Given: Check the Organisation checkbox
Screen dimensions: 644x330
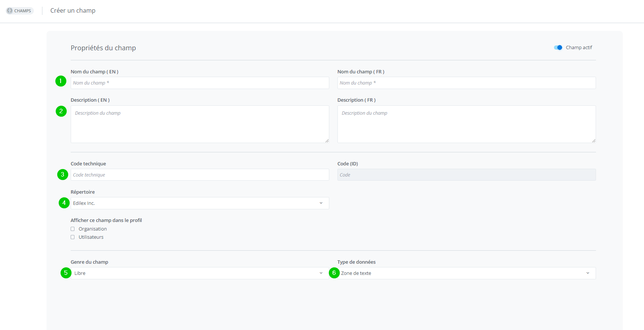Looking at the screenshot, I should 73,229.
